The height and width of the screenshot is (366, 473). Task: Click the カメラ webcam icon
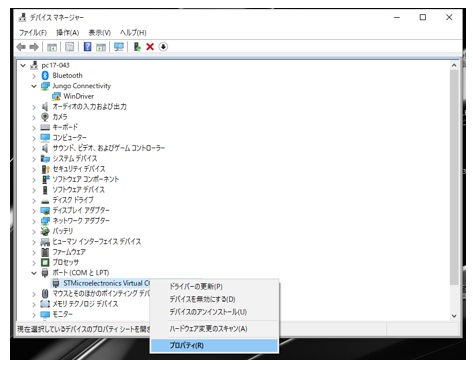pyautogui.click(x=45, y=117)
